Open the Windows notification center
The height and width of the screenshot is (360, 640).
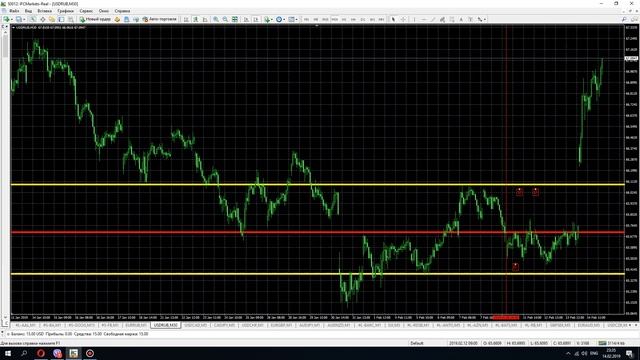(629, 353)
